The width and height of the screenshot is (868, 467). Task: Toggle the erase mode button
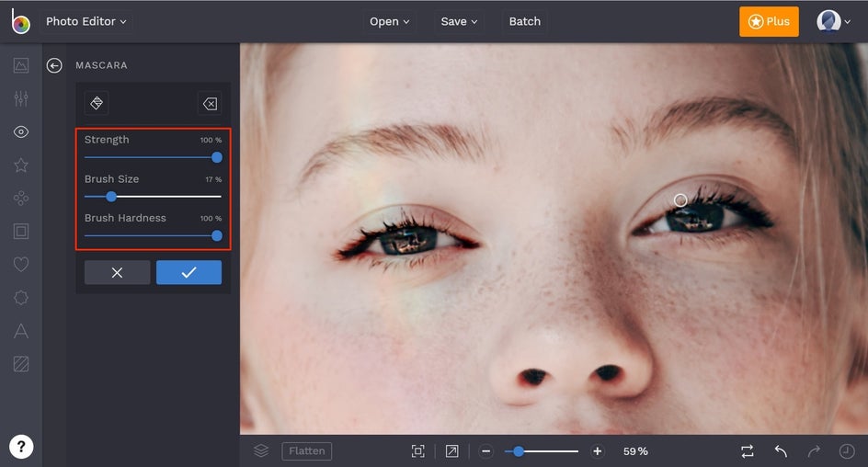[210, 104]
